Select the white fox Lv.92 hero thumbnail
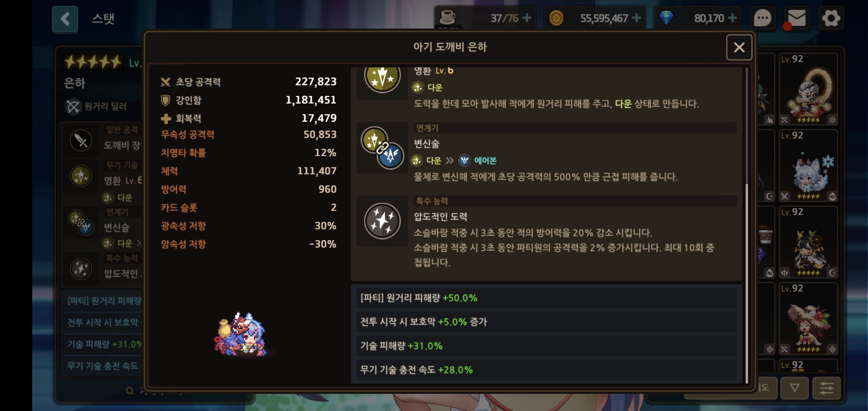868x411 pixels. click(808, 166)
